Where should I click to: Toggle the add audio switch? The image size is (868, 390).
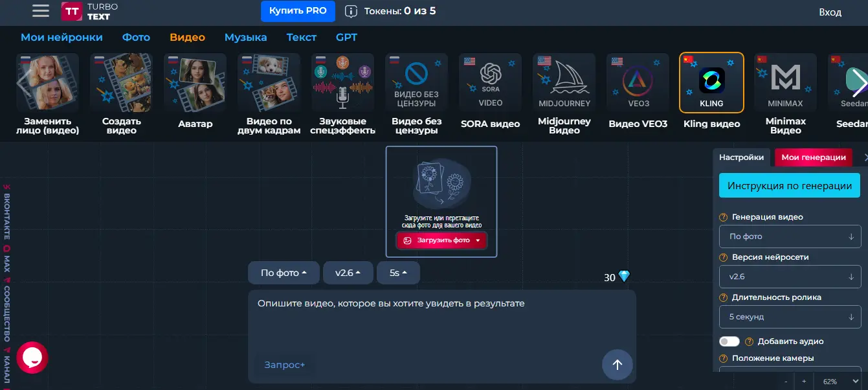pos(729,341)
